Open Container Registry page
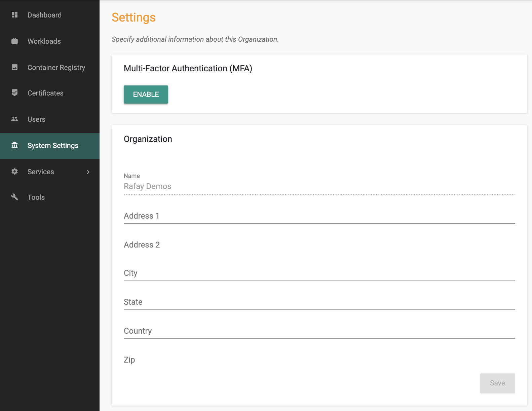 point(50,67)
